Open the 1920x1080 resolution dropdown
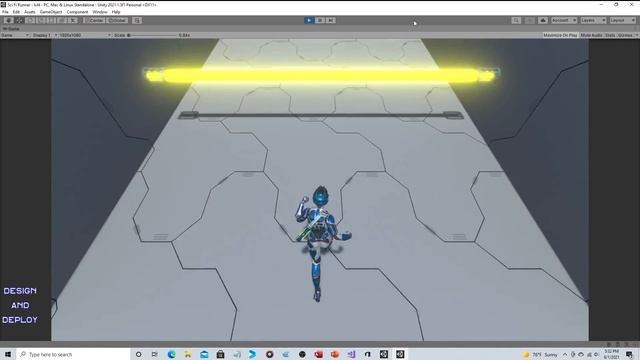The width and height of the screenshot is (640, 360). (x=85, y=35)
